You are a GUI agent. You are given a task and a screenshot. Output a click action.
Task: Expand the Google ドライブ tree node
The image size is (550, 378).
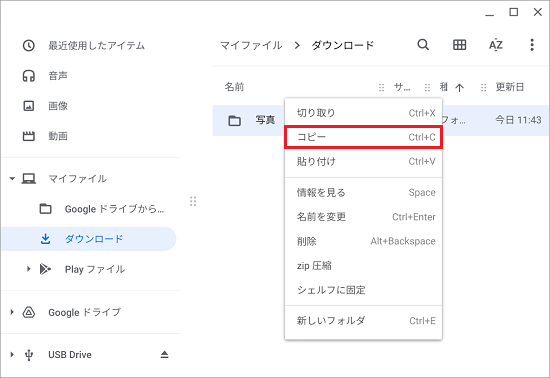(x=12, y=312)
